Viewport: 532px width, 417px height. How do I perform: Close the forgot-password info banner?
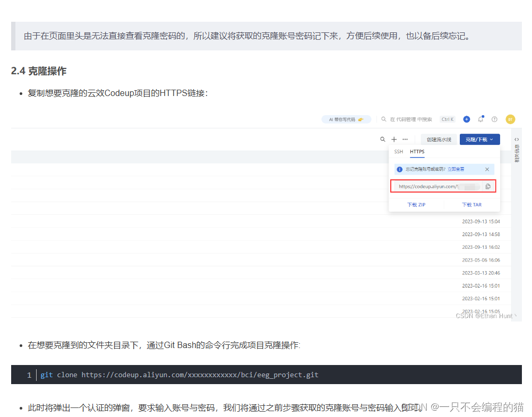click(487, 169)
